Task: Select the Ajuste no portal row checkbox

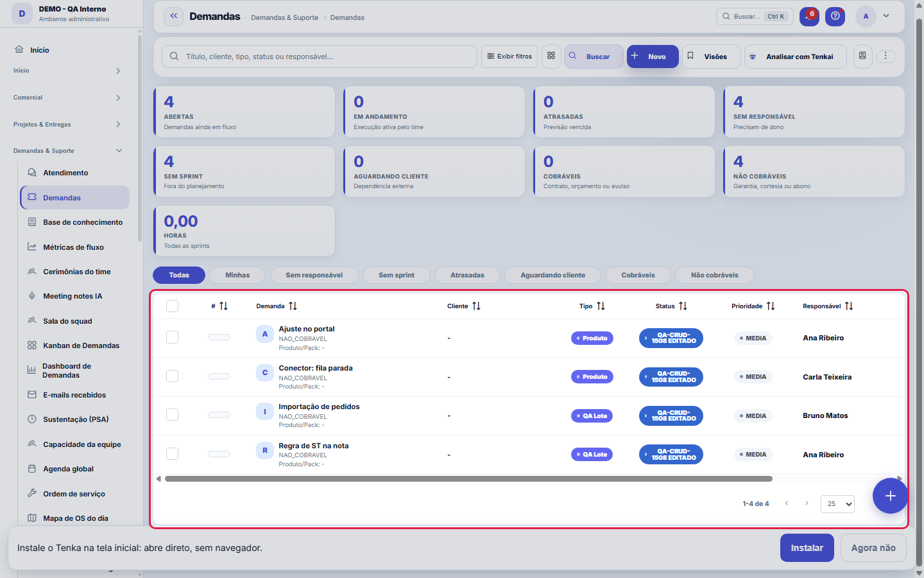Action: [x=172, y=337]
